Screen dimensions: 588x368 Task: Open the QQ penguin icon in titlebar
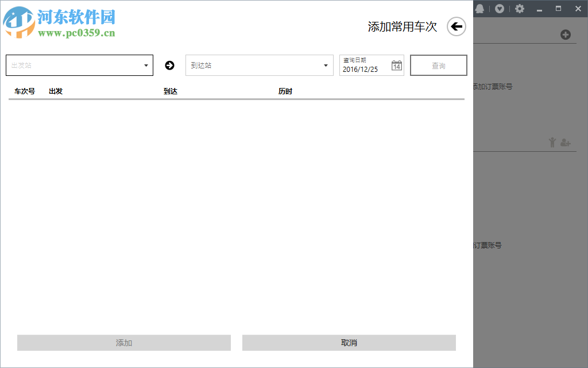pos(480,9)
